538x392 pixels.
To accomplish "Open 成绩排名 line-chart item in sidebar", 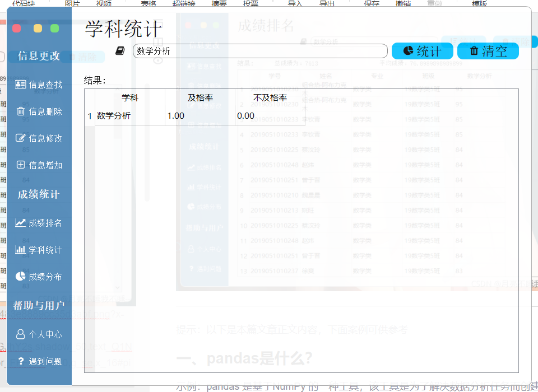I will (39, 223).
